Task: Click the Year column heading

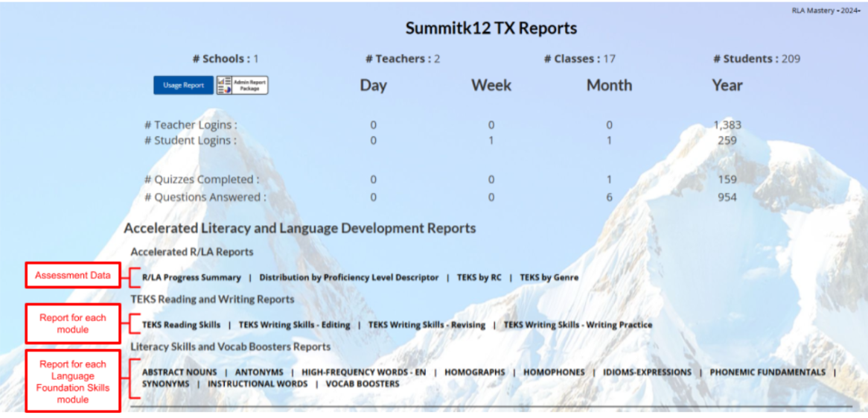Action: click(727, 86)
